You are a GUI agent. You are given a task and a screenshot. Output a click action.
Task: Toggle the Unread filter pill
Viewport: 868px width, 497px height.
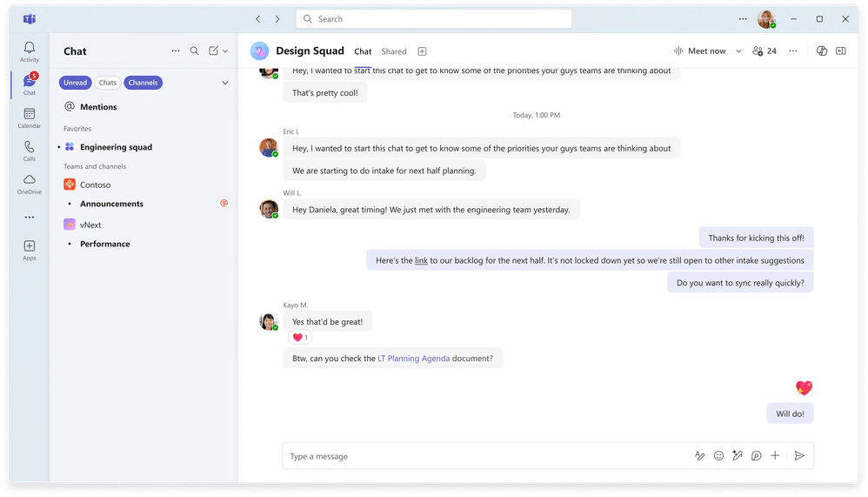75,83
